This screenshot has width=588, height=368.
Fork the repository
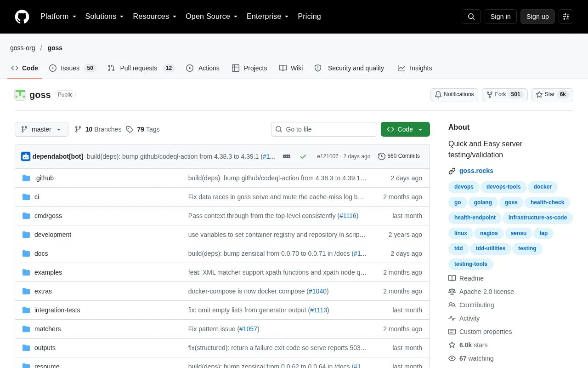[x=505, y=95]
